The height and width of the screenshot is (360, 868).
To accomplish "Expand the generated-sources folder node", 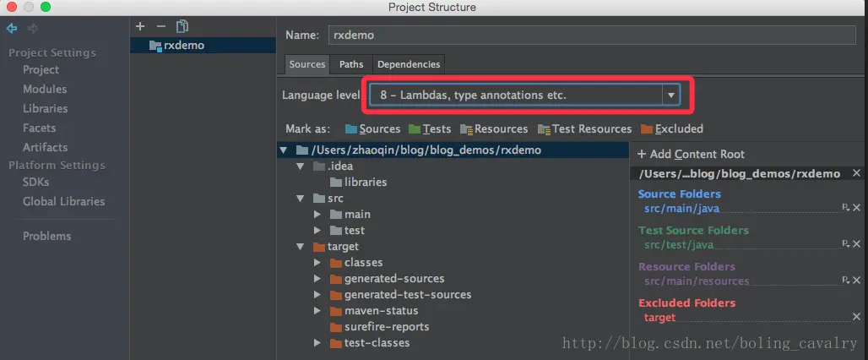I will tap(317, 279).
